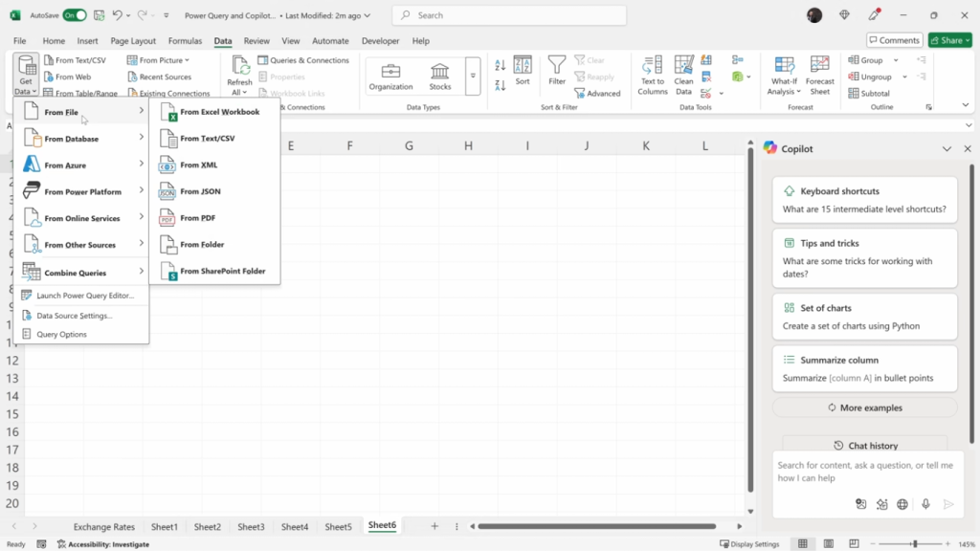This screenshot has height=551, width=980.
Task: Click the More examples button in Copilot
Action: (x=864, y=408)
